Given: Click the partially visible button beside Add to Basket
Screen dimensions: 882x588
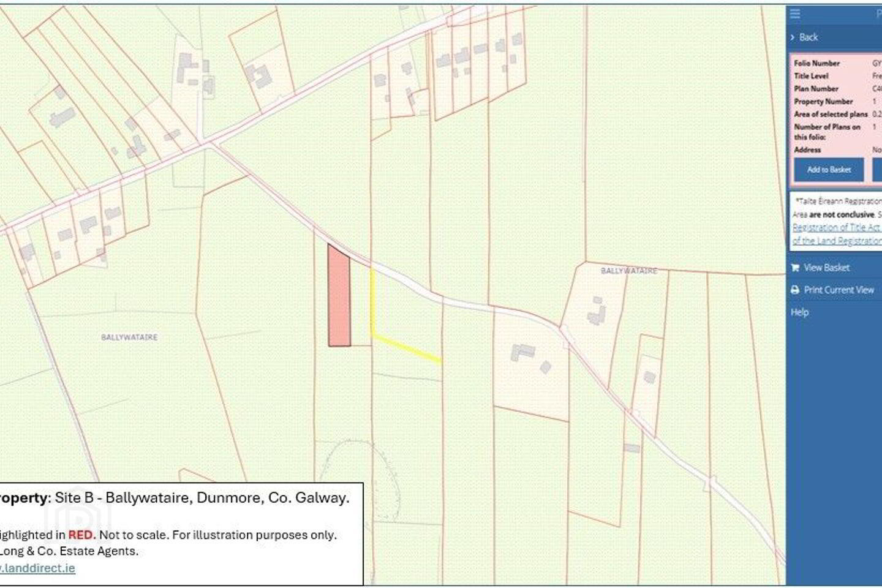Looking at the screenshot, I should click(x=877, y=170).
